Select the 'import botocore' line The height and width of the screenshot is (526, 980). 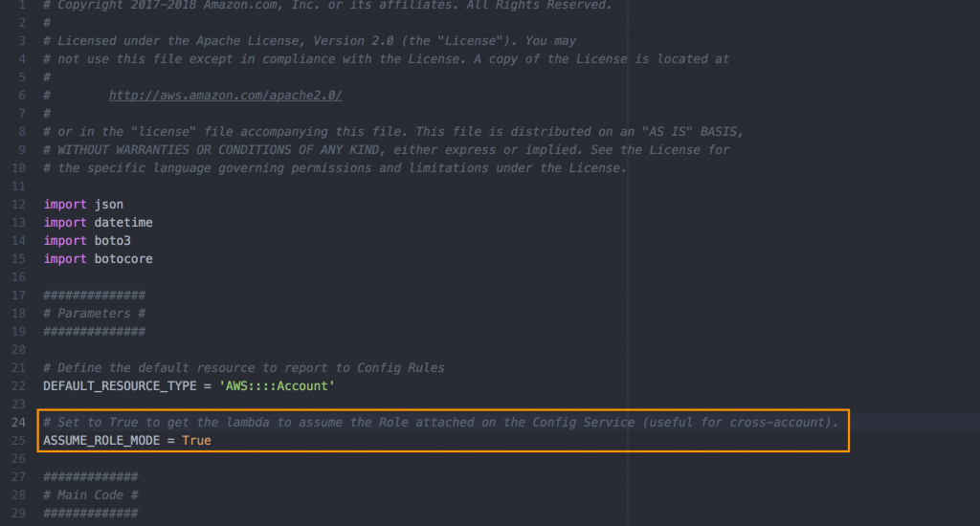[x=99, y=258]
